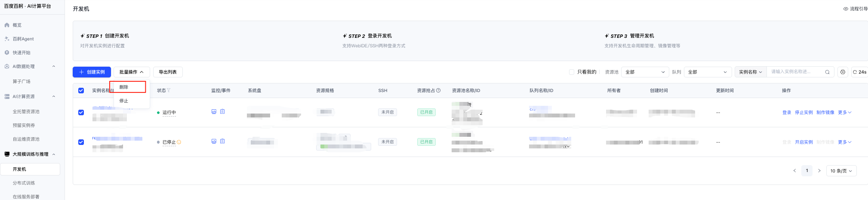Open 百舸Agent in the sidebar
868x200 pixels.
tap(23, 39)
